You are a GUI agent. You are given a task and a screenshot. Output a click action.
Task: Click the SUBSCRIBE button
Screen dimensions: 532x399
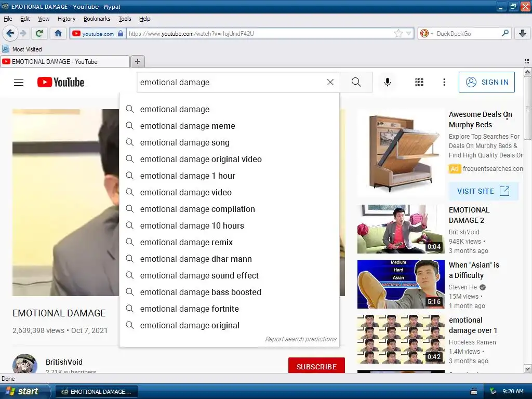(x=316, y=365)
